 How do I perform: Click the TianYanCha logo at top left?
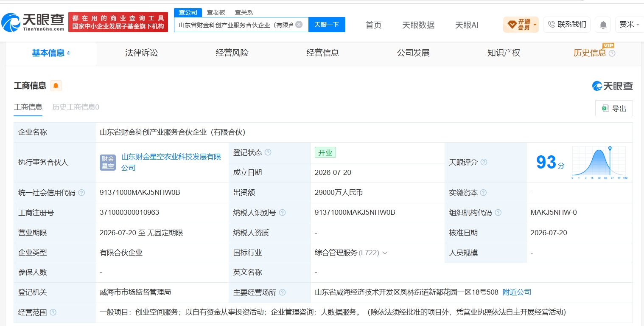[33, 22]
